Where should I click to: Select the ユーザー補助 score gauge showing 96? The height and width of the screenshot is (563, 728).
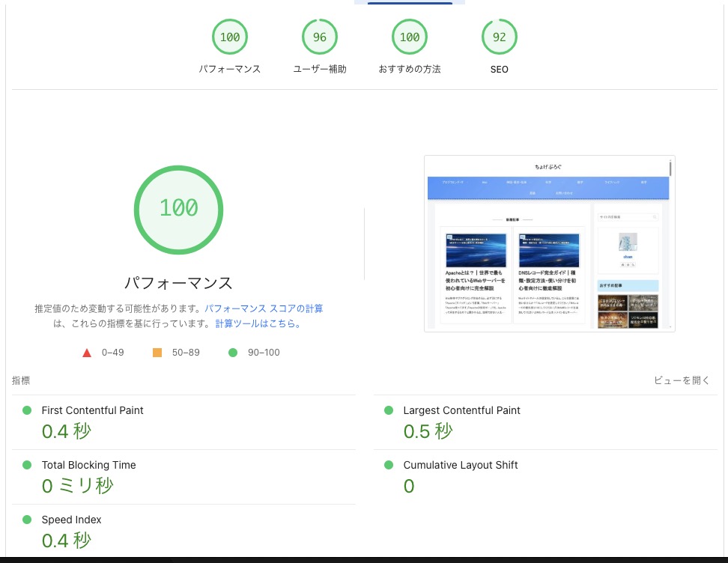pyautogui.click(x=320, y=37)
